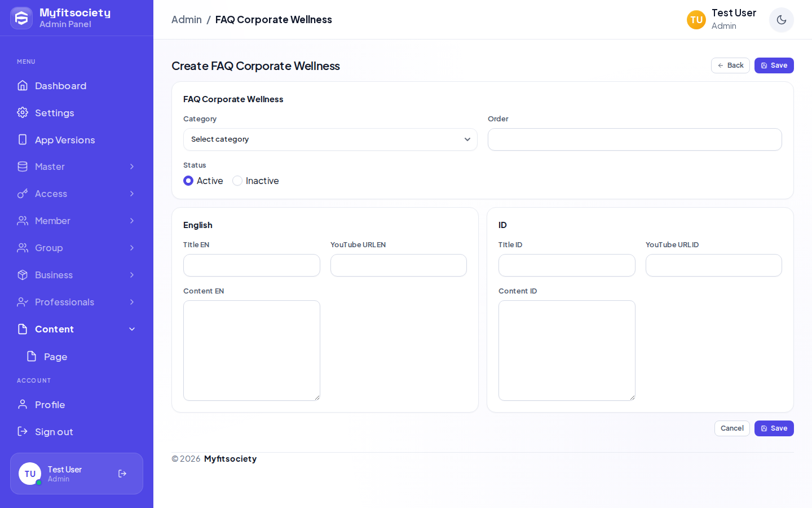Viewport: 812px width, 508px height.
Task: Open the Select category dropdown
Action: click(330, 139)
